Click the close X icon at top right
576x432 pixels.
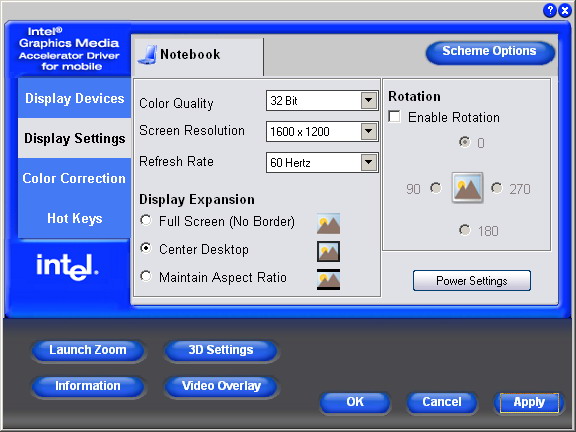coord(565,10)
